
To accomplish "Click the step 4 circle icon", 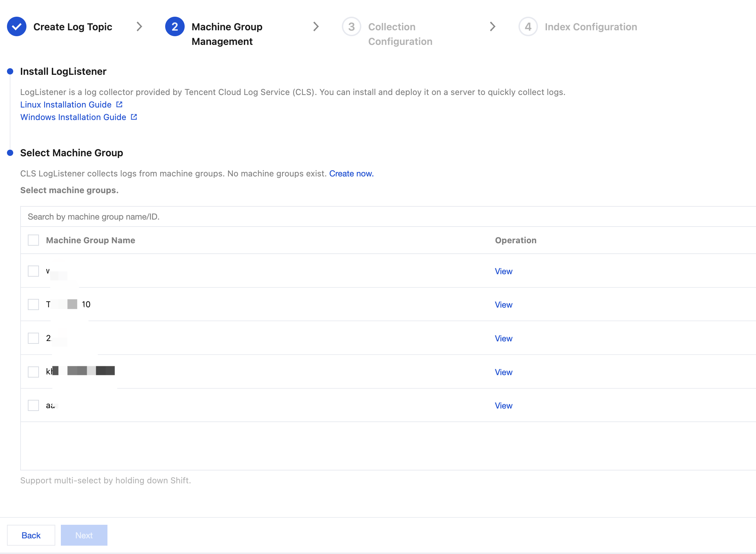I will pyautogui.click(x=528, y=26).
